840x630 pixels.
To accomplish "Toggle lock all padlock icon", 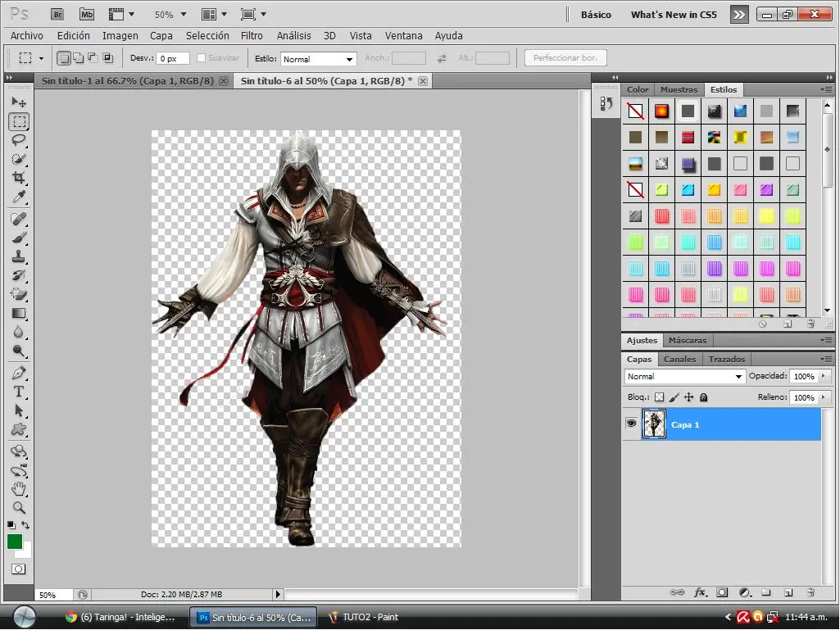I will point(704,397).
